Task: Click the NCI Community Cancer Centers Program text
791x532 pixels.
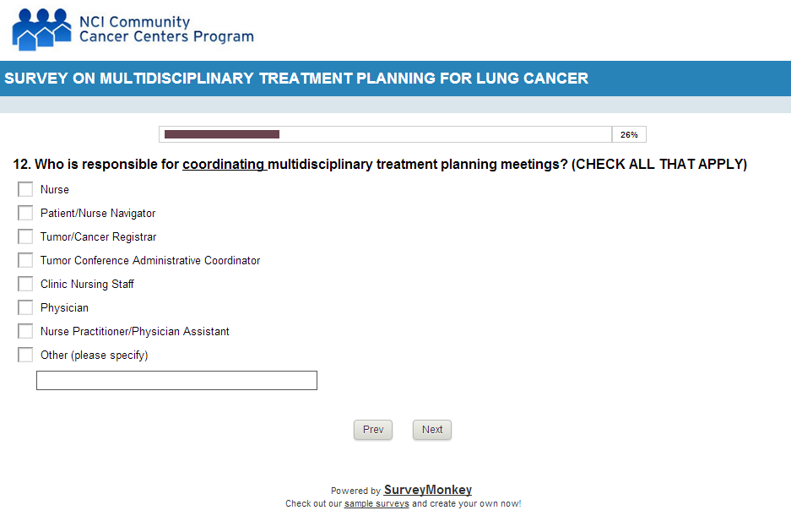Action: [x=165, y=29]
